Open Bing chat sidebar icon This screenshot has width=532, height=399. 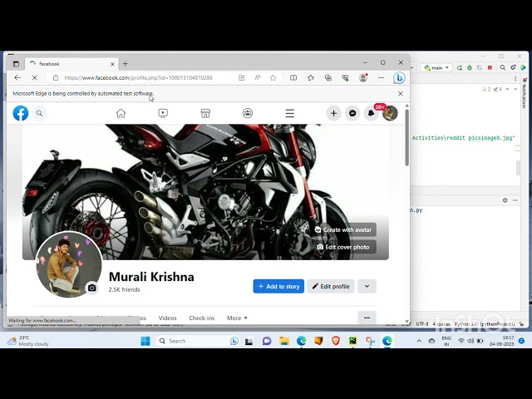coord(399,77)
